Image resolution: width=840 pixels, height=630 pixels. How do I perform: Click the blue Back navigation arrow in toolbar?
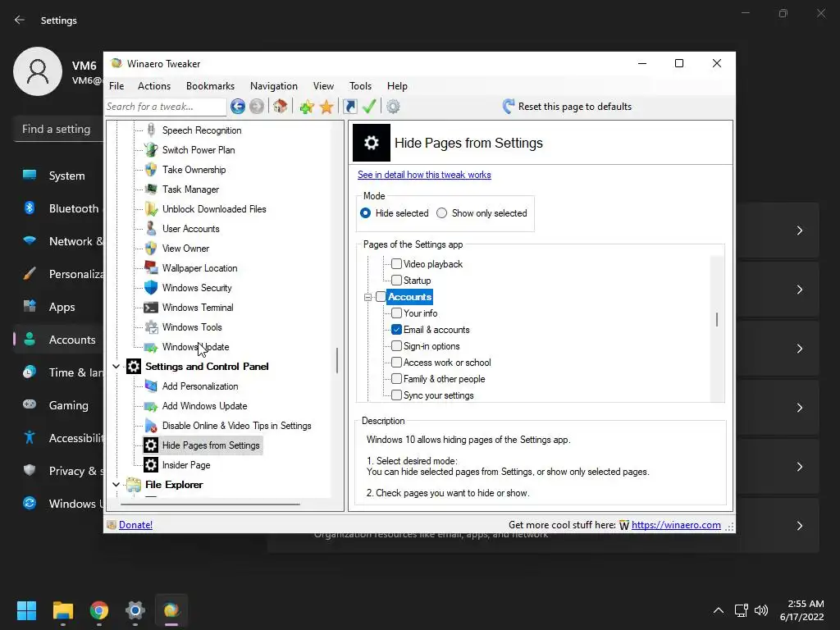tap(238, 107)
